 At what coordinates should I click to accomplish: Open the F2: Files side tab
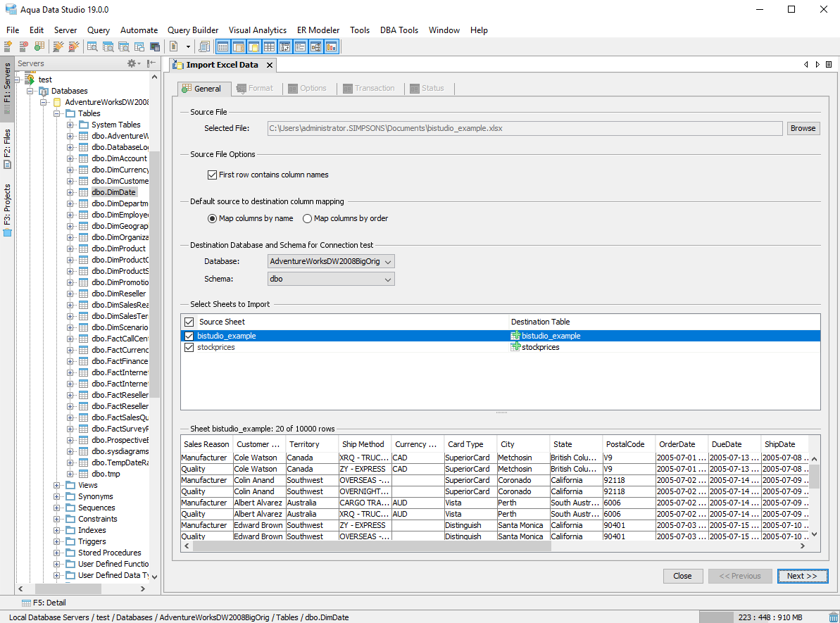pyautogui.click(x=7, y=148)
